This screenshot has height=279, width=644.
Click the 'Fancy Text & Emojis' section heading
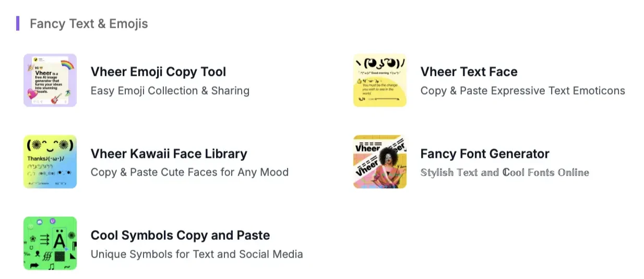[89, 24]
